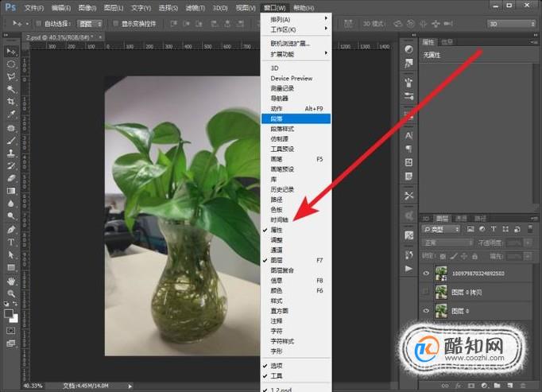Hide layer 图层 0 with eye icon
The height and width of the screenshot is (392, 542).
click(x=426, y=311)
